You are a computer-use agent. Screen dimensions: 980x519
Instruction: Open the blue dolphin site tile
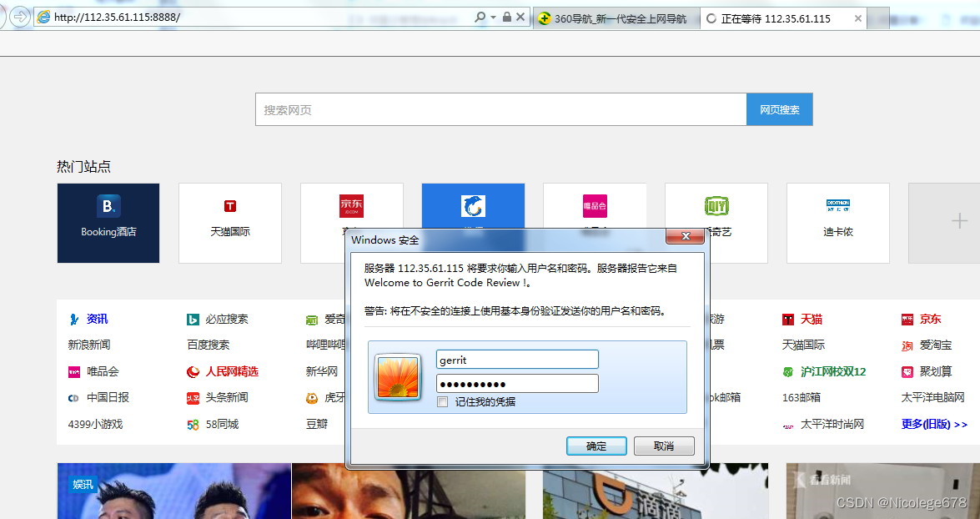(473, 206)
